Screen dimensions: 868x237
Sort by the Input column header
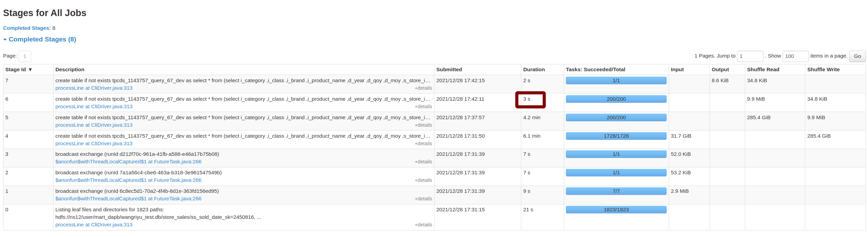[x=677, y=70]
